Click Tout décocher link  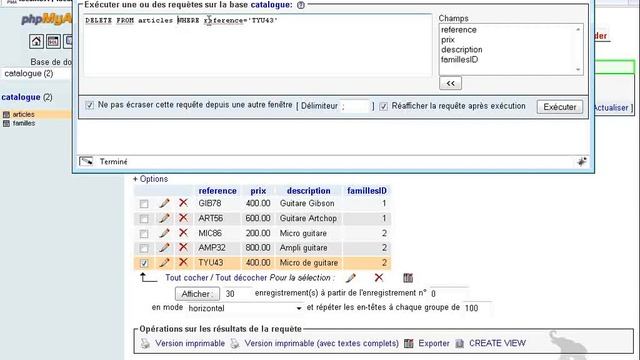[241, 278]
